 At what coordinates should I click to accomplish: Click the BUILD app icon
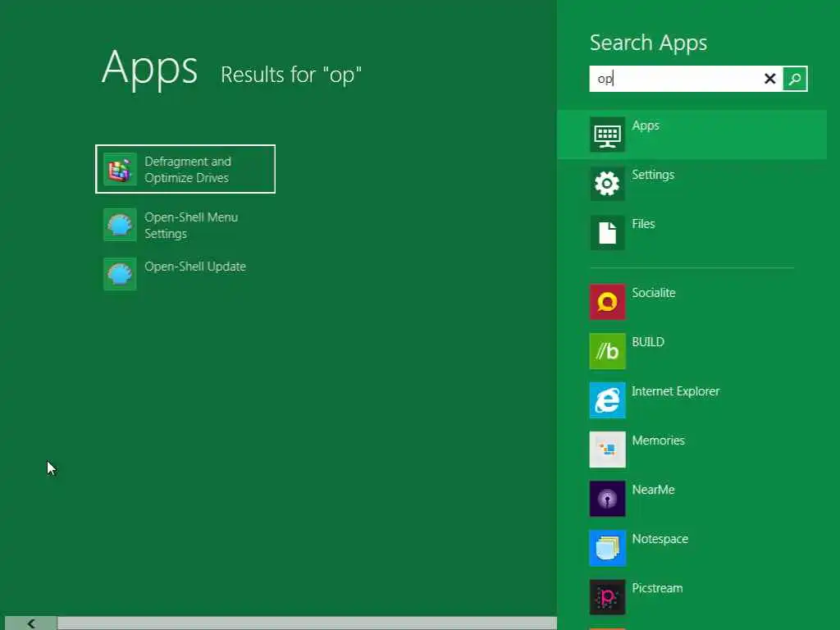[x=607, y=351]
